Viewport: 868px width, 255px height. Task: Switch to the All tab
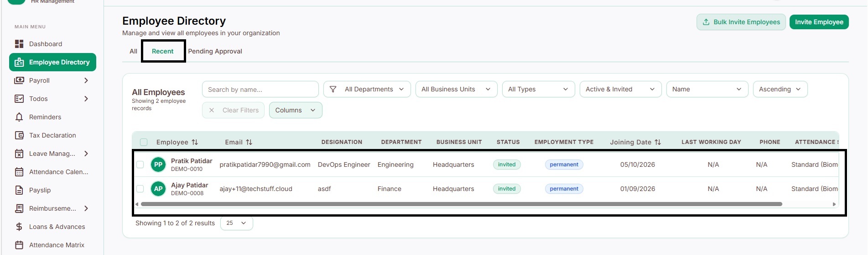click(x=133, y=51)
